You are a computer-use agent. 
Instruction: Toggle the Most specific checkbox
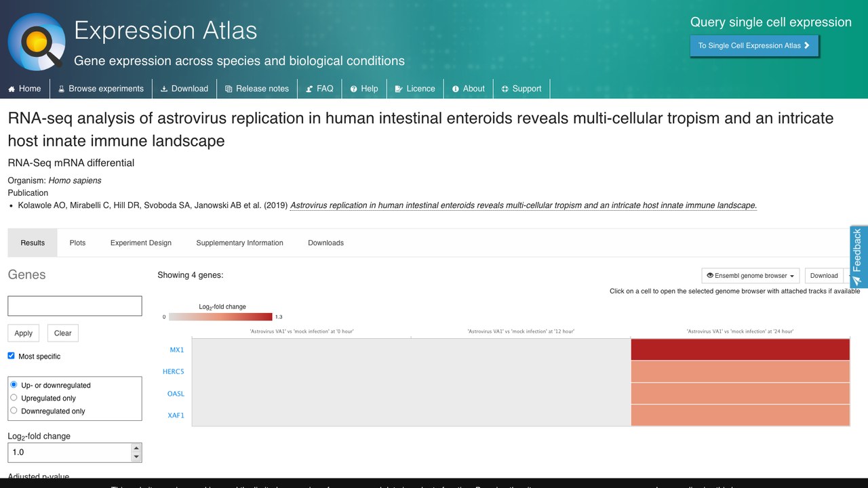tap(11, 356)
